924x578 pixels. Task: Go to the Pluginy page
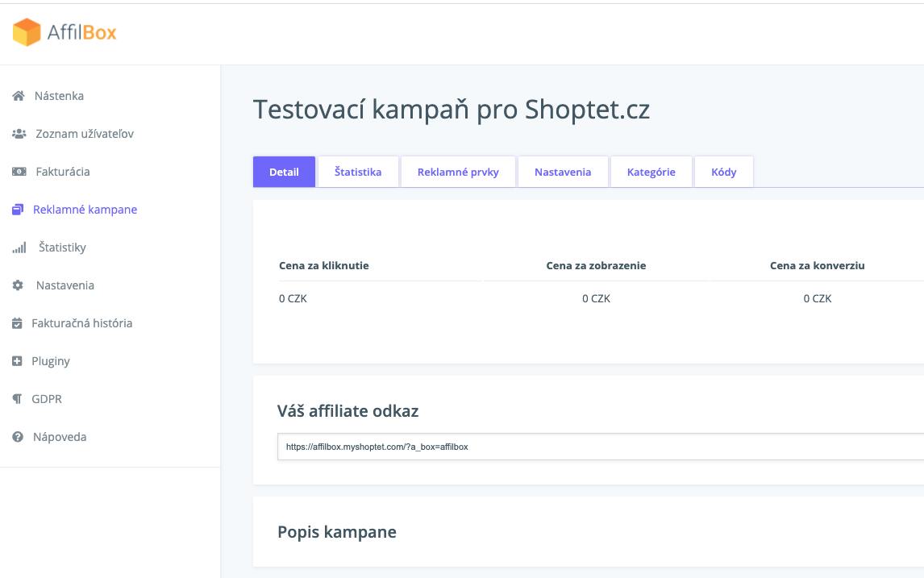click(51, 361)
